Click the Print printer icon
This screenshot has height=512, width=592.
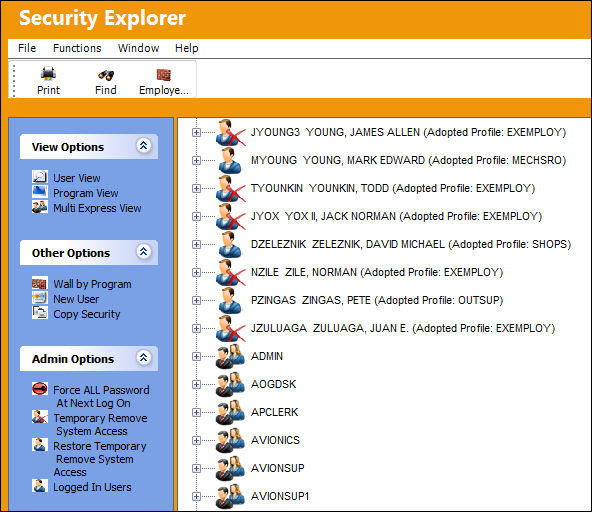point(48,73)
